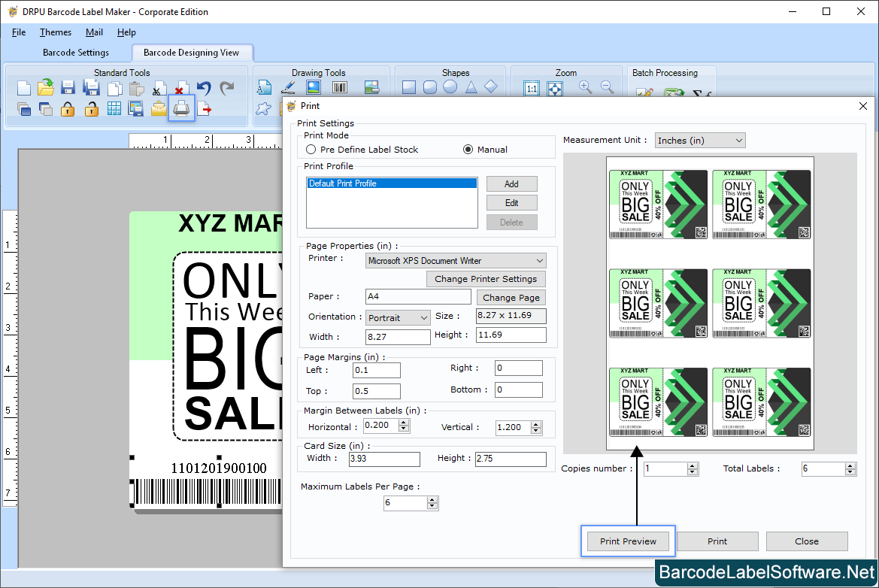Select the Pencil drawing tool

point(287,87)
